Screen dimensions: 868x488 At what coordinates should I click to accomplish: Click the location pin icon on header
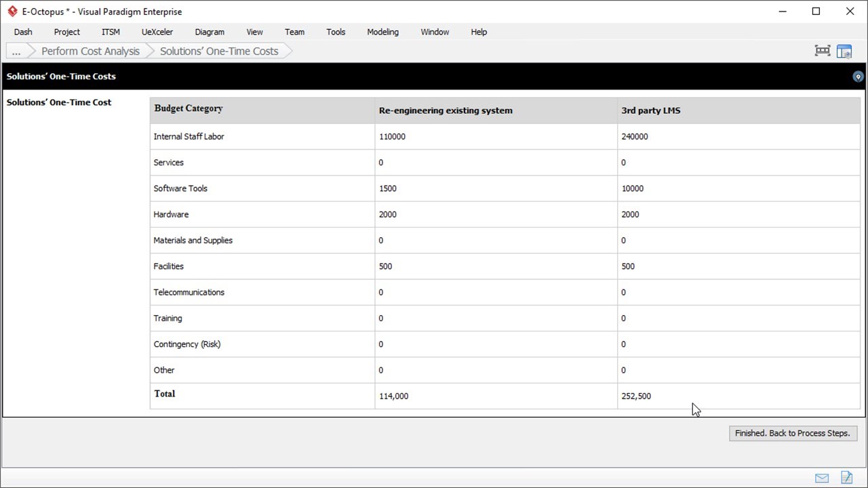click(x=858, y=77)
